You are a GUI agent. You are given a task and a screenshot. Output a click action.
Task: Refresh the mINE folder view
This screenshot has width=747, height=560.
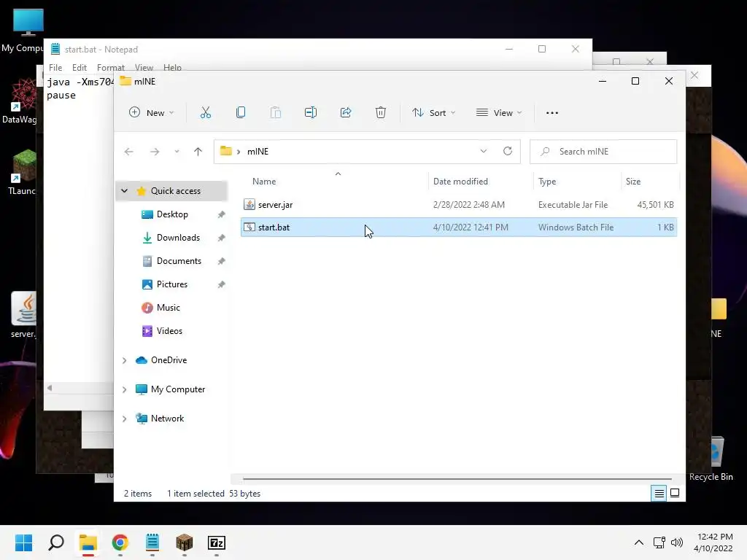point(508,151)
